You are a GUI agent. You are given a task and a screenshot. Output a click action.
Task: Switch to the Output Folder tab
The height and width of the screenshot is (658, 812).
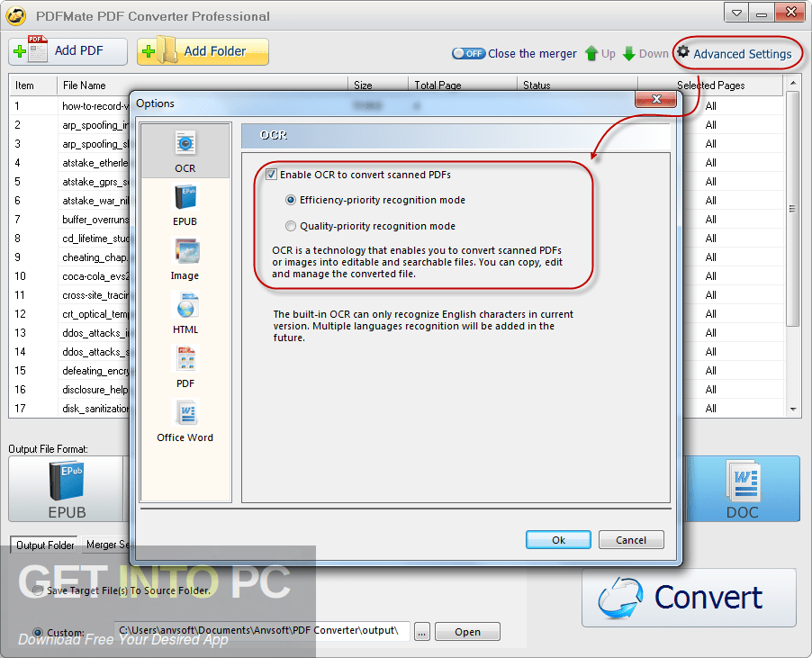[x=44, y=545]
